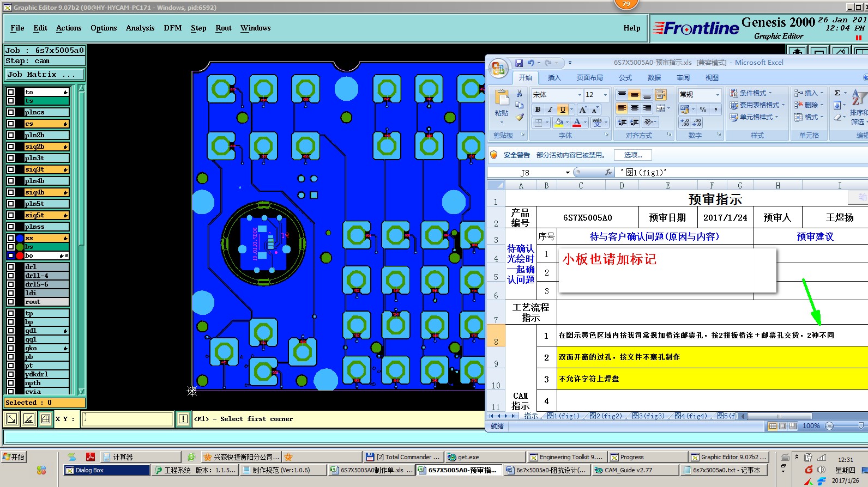Toggle display checkbox for layer sig5t

(11, 215)
